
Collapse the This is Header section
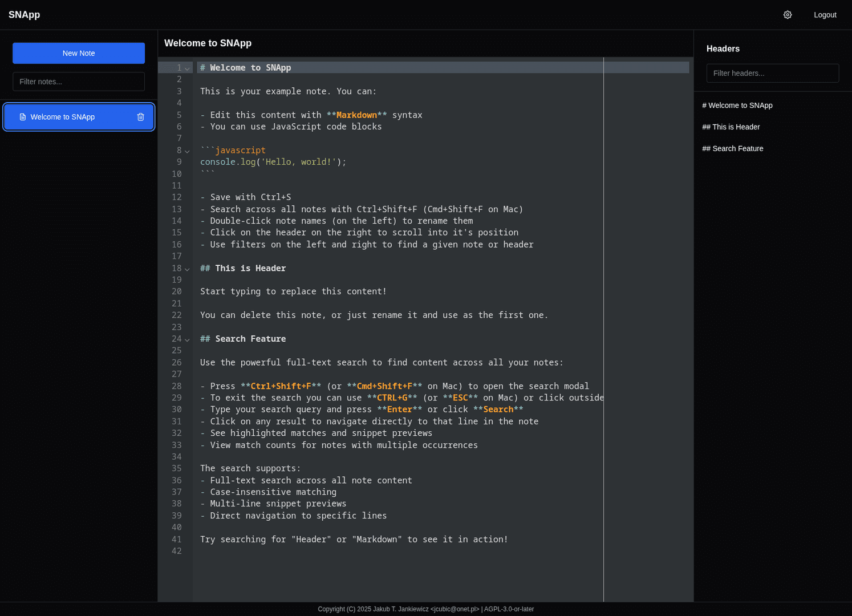(187, 269)
